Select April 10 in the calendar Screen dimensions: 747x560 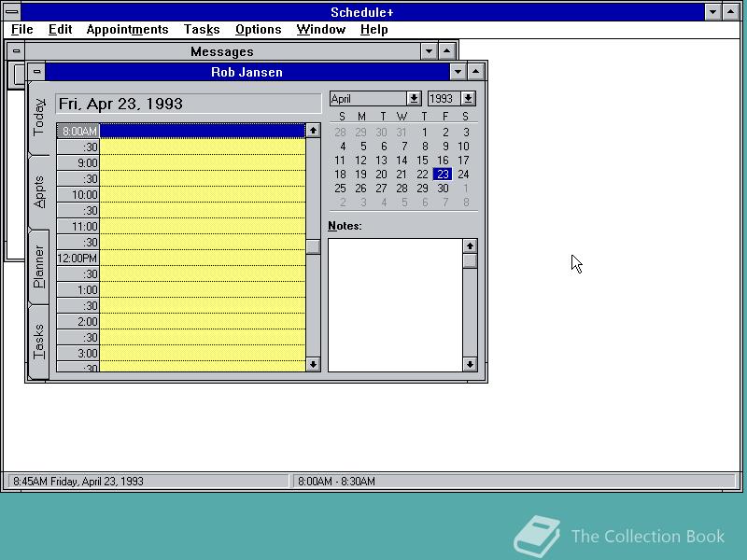point(463,147)
